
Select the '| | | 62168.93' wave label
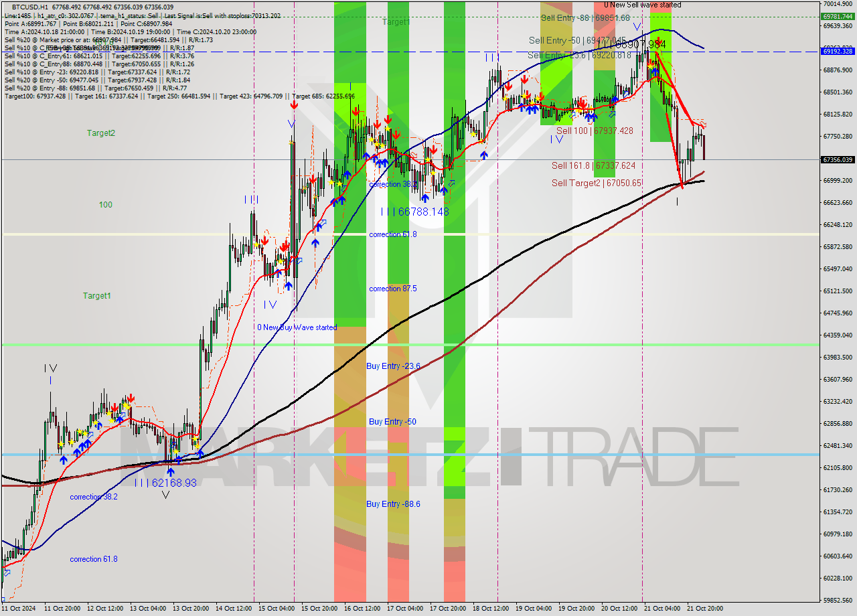click(165, 483)
